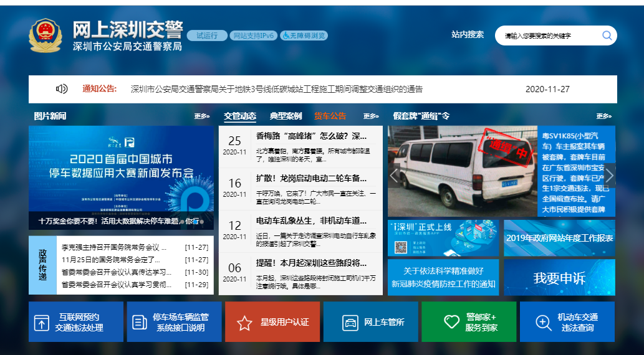The height and width of the screenshot is (355, 644).
Task: Open the 机动车交通违法查询 tile
Action: tap(567, 322)
